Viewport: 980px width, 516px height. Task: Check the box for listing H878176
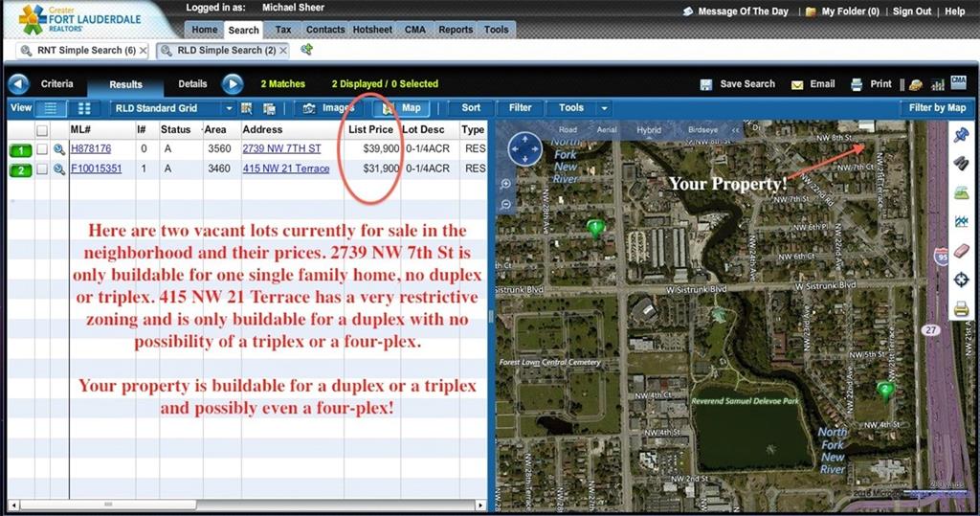tap(42, 149)
